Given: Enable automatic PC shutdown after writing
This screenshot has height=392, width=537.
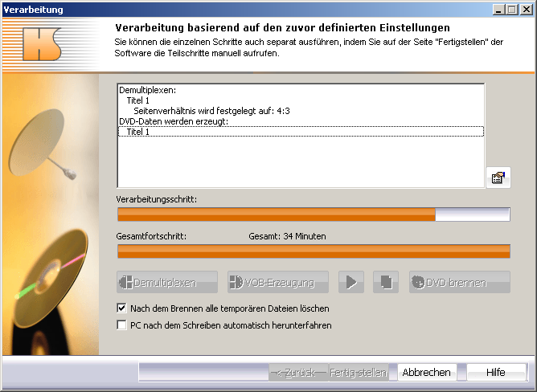Looking at the screenshot, I should tap(122, 325).
